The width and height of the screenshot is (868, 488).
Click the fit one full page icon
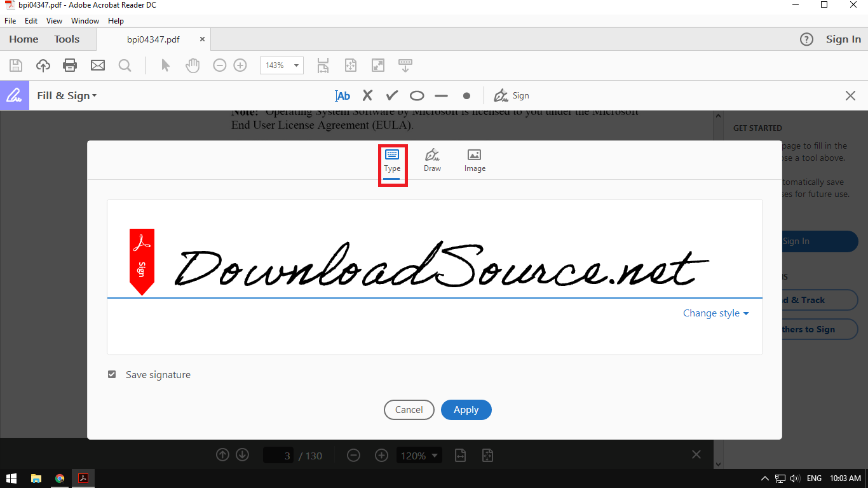(351, 65)
